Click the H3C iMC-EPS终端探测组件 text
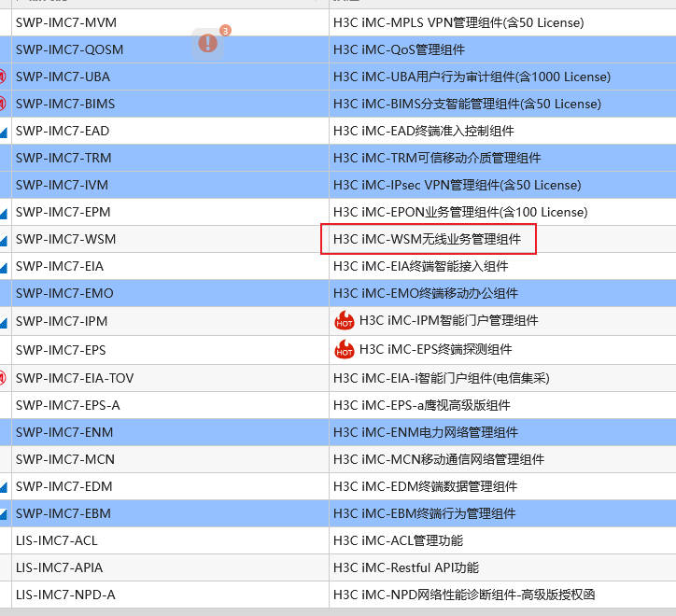The width and height of the screenshot is (676, 616). coord(436,349)
